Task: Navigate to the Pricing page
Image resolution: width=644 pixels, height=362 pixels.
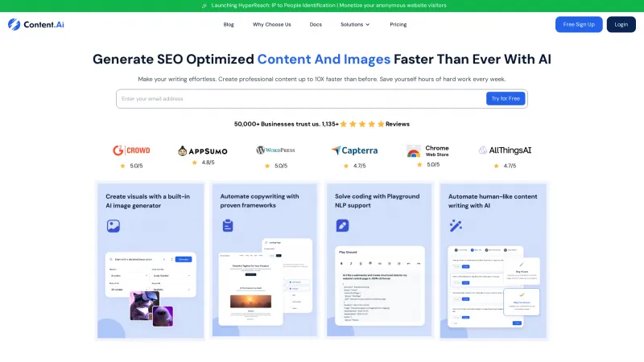Action: point(398,24)
